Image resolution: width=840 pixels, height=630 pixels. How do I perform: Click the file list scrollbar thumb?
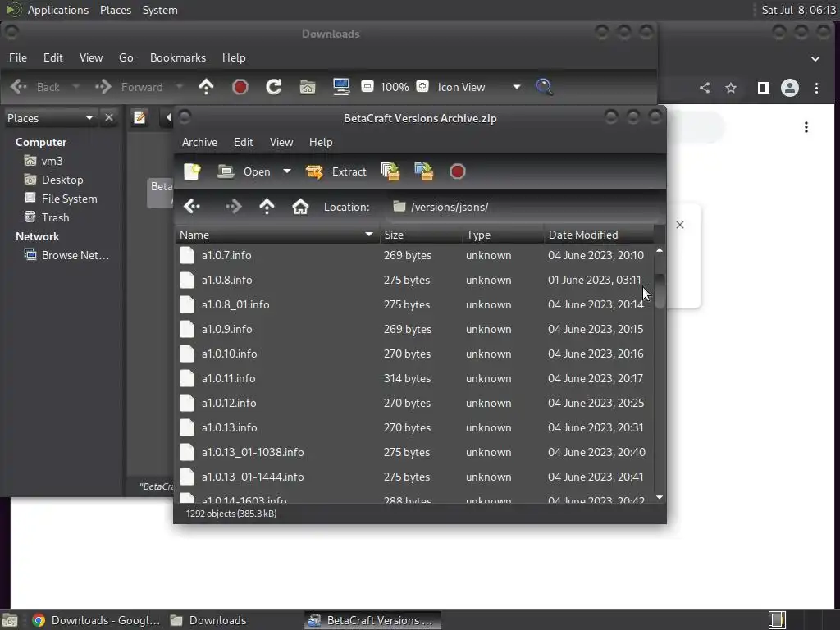[660, 291]
